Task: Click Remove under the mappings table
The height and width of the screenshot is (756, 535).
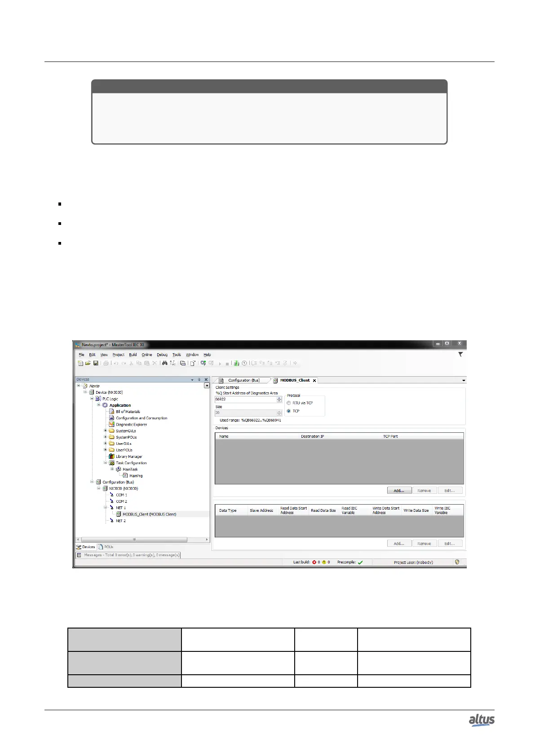Action: point(424,544)
